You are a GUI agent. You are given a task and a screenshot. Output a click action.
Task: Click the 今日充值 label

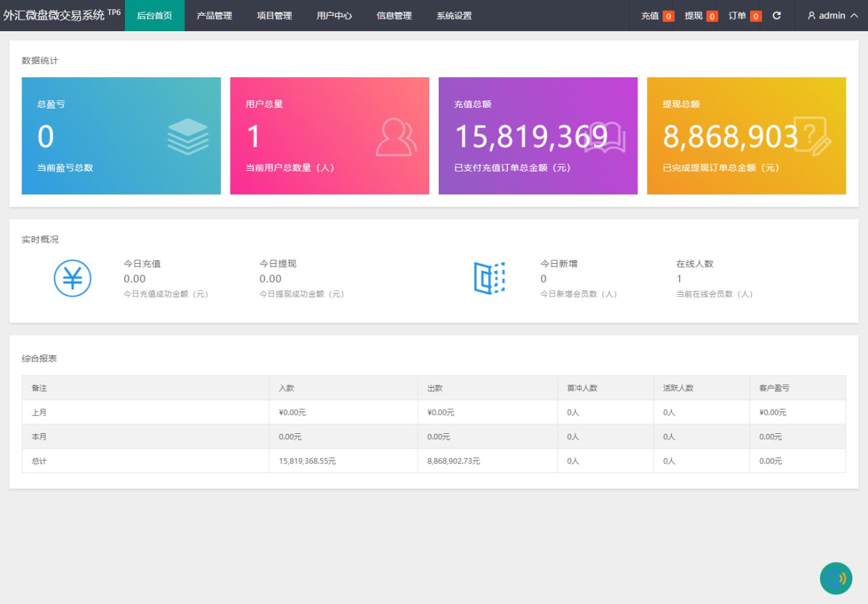point(142,264)
